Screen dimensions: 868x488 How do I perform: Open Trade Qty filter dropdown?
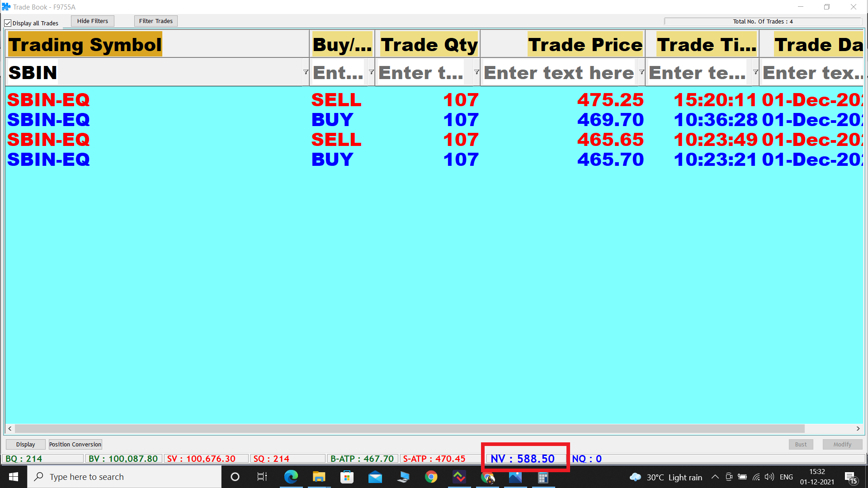tap(476, 72)
